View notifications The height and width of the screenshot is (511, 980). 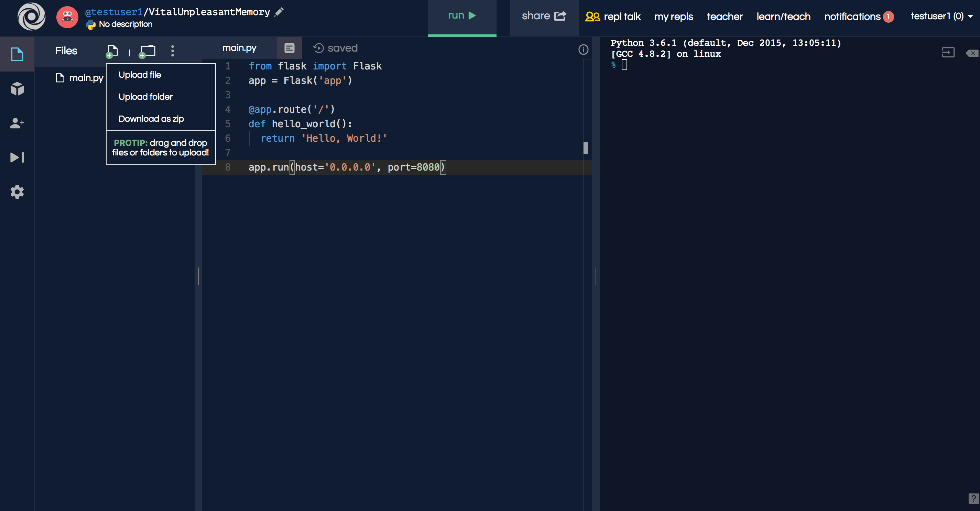pos(852,17)
